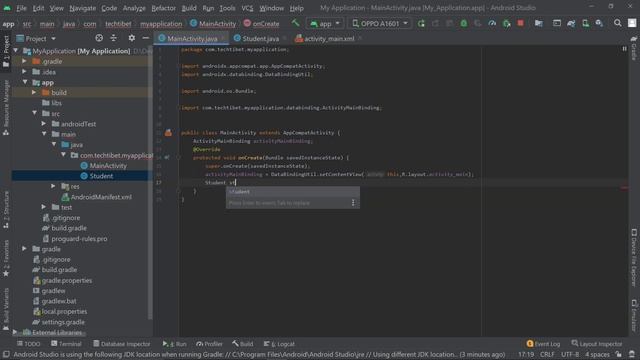
Task: Open the TODO tool window
Action: 29,344
